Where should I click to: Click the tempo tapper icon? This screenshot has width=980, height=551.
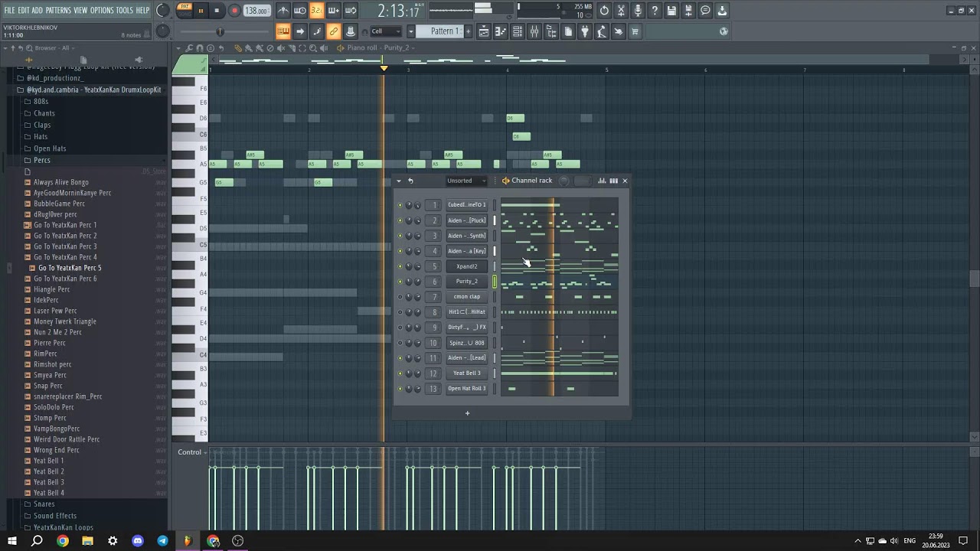[602, 31]
